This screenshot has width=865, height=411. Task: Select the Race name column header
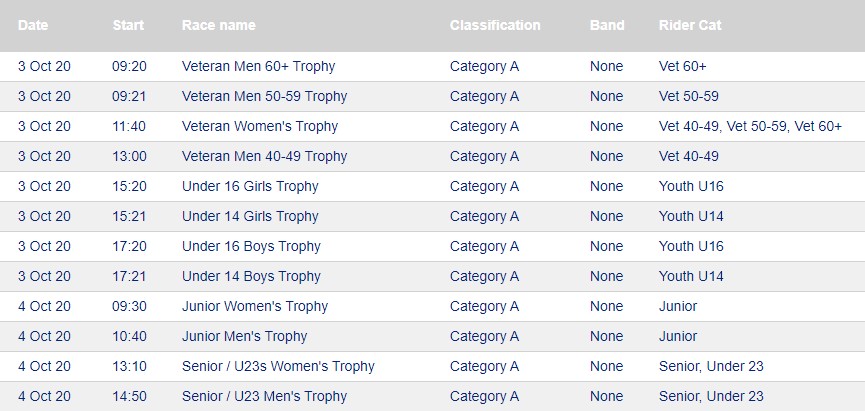pyautogui.click(x=218, y=25)
